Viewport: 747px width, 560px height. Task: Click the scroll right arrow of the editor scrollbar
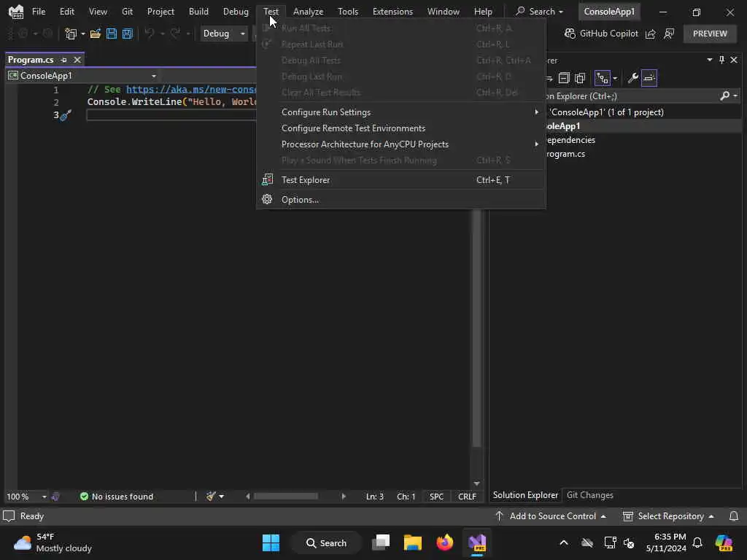[344, 496]
